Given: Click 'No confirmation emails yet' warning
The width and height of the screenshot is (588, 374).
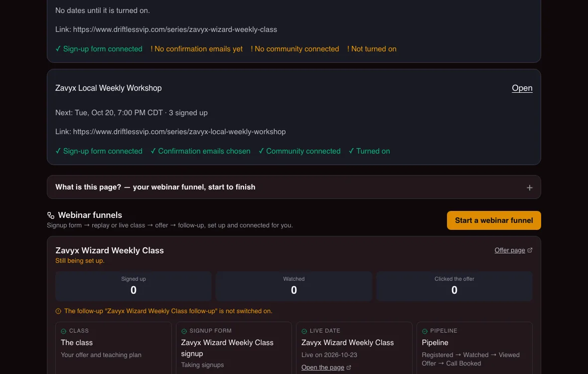Looking at the screenshot, I should click(x=196, y=49).
